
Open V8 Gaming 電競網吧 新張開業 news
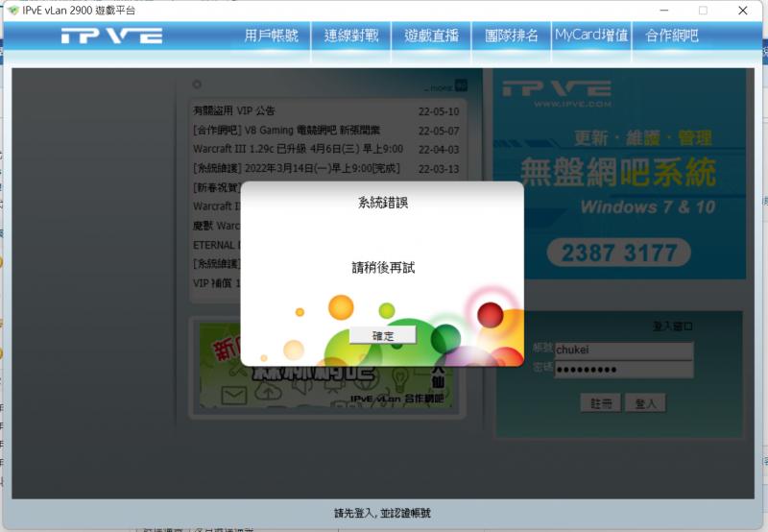coord(286,131)
